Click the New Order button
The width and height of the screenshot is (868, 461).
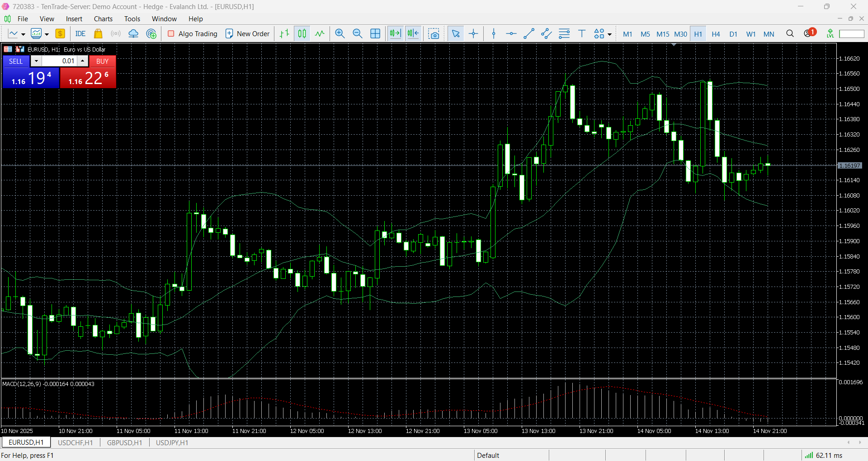[248, 34]
